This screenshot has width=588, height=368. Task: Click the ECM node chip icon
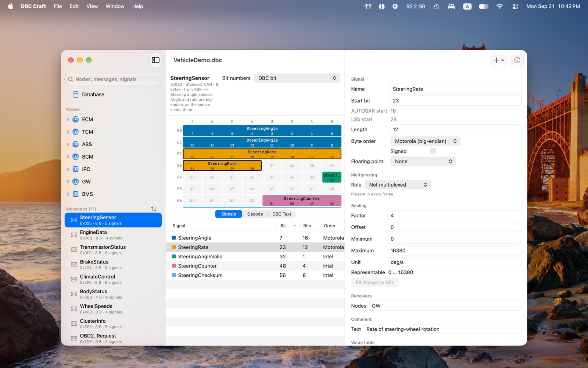[76, 119]
